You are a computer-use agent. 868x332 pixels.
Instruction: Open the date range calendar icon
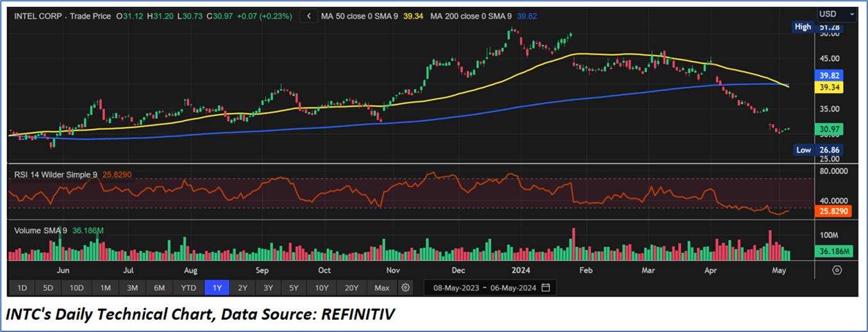pos(546,288)
